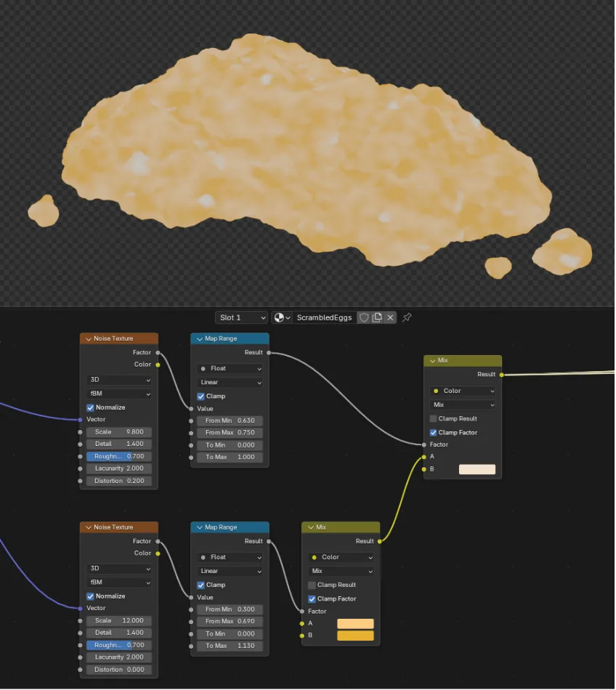Image resolution: width=616 pixels, height=690 pixels.
Task: Collapse the lower Noise Texture node
Action: [89, 527]
